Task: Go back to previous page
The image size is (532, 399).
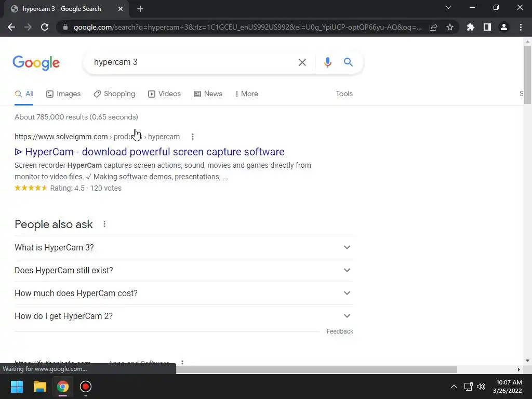Action: pyautogui.click(x=11, y=27)
